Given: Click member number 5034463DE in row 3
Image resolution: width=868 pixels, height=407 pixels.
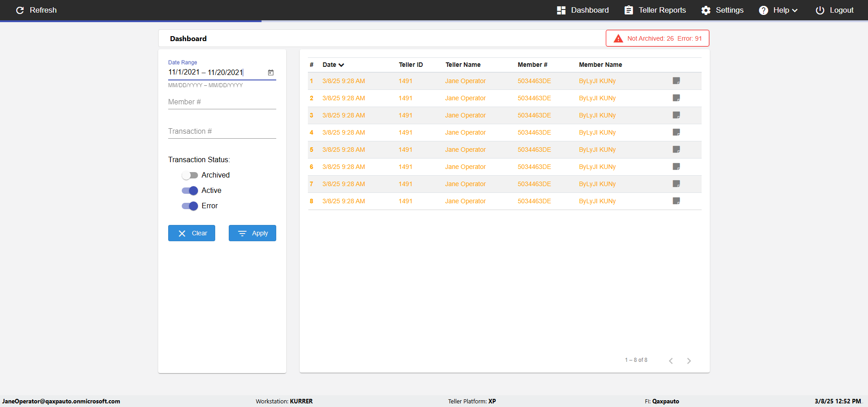Looking at the screenshot, I should (x=534, y=116).
